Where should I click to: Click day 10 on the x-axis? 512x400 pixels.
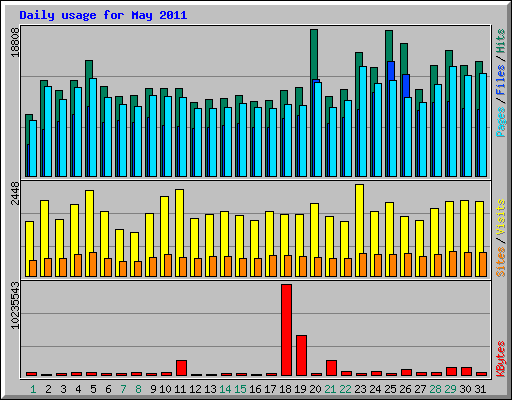coord(165,389)
